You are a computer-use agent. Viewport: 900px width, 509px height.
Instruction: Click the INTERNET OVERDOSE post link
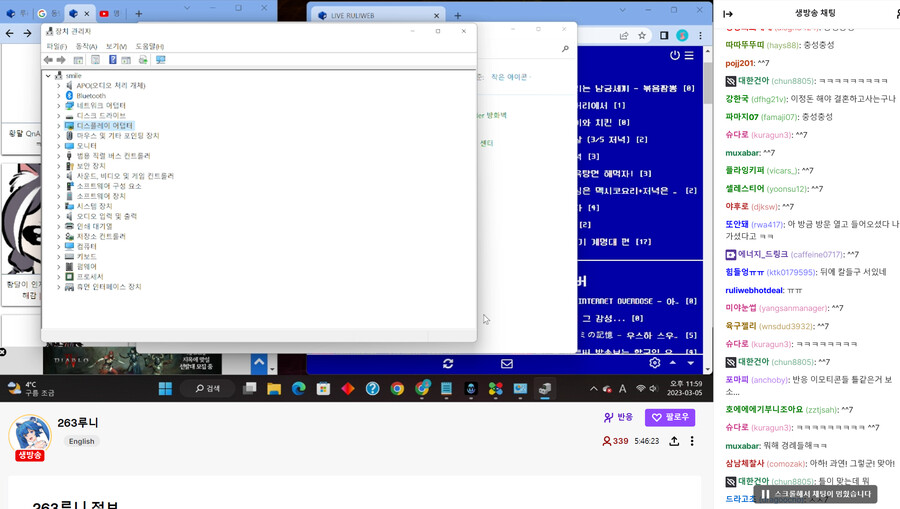[x=629, y=301]
